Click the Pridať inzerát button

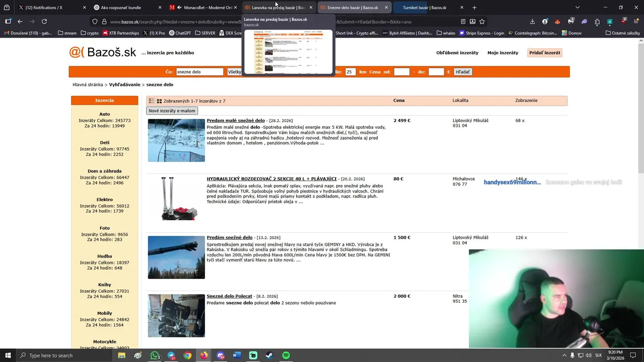545,53
